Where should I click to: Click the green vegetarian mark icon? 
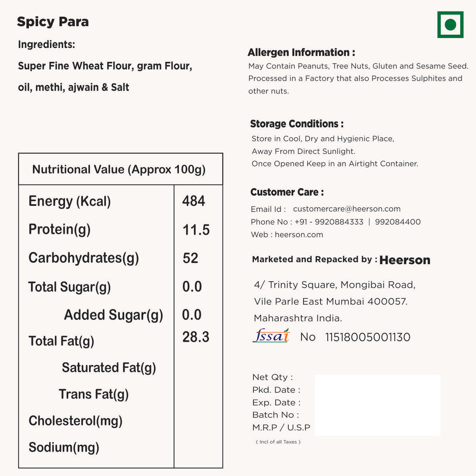450,25
